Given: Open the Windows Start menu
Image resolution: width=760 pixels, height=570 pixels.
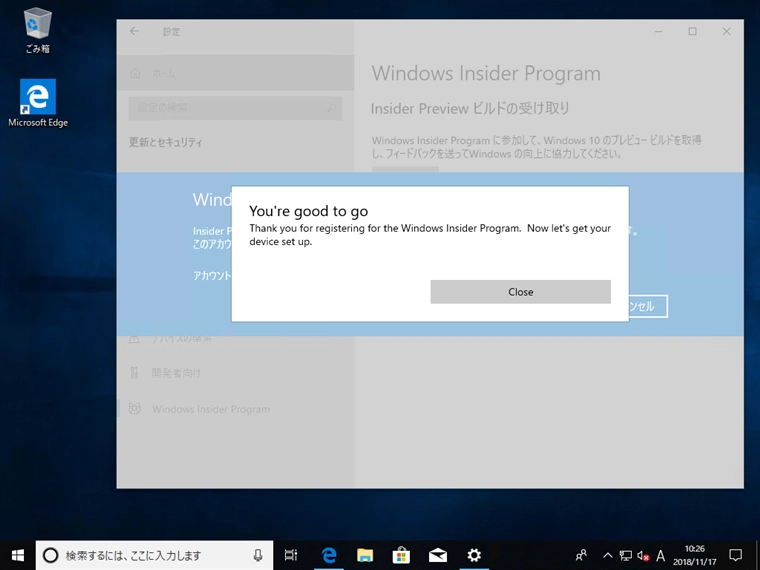Looking at the screenshot, I should coord(17,555).
